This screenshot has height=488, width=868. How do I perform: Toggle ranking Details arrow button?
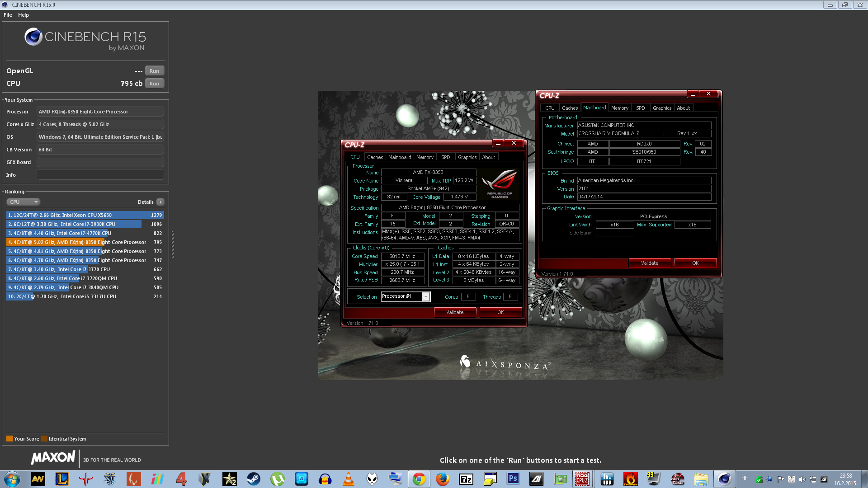[160, 202]
